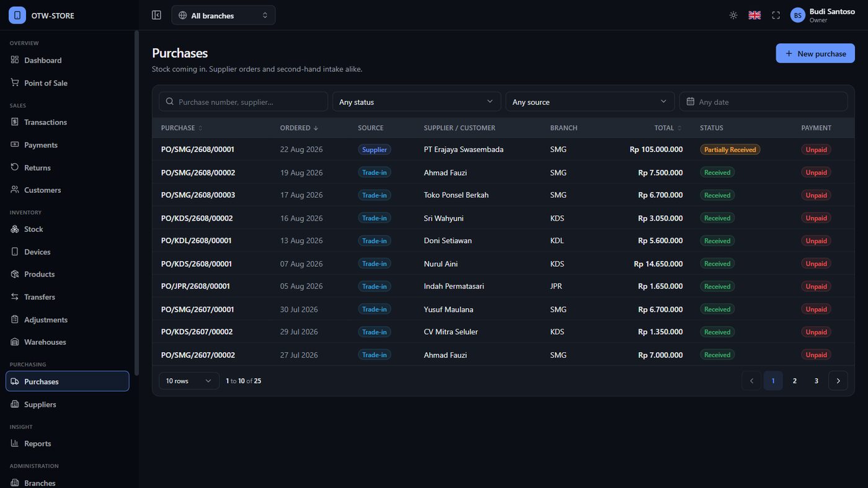Enter fullscreen mode via the expand icon
Viewport: 868px width, 488px height.
(x=776, y=15)
